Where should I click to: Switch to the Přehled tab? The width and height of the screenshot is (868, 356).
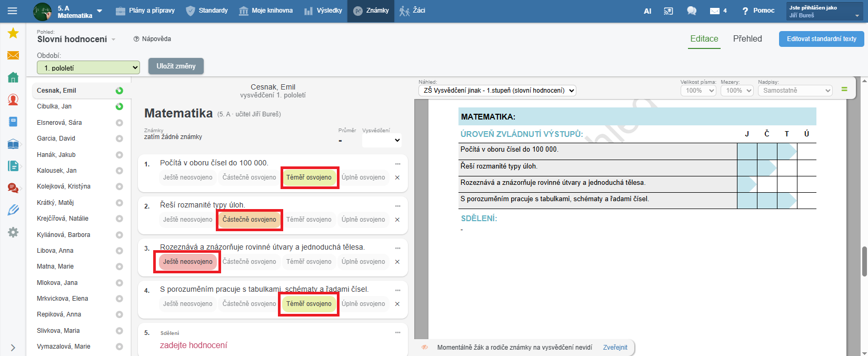click(747, 39)
